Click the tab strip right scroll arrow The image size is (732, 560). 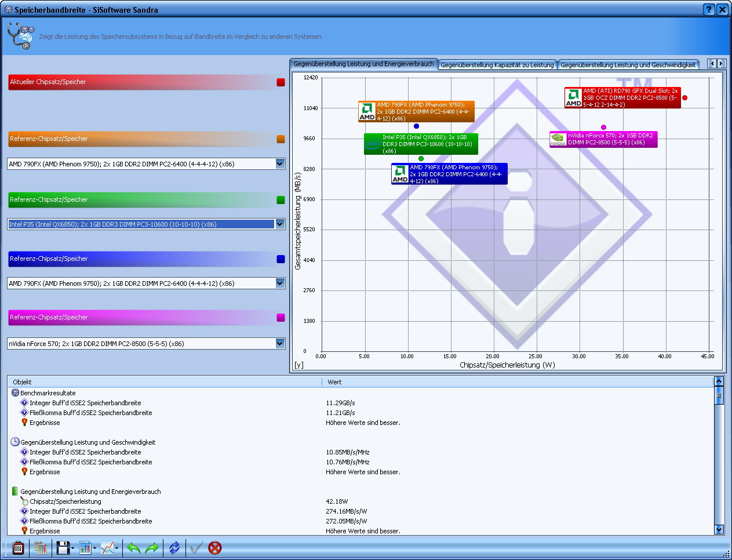click(x=721, y=64)
